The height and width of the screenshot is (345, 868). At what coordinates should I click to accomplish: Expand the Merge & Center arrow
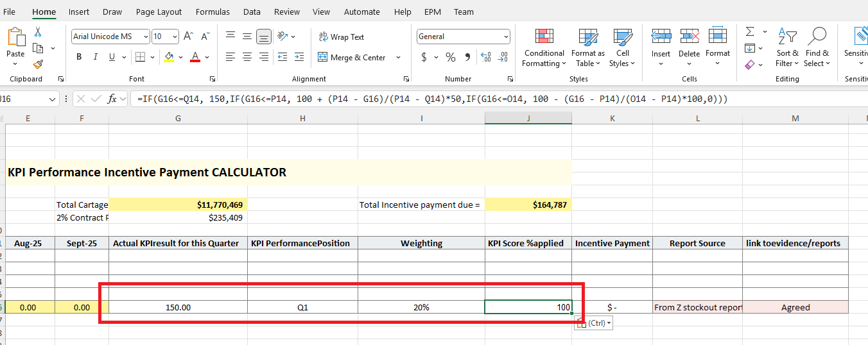click(398, 57)
